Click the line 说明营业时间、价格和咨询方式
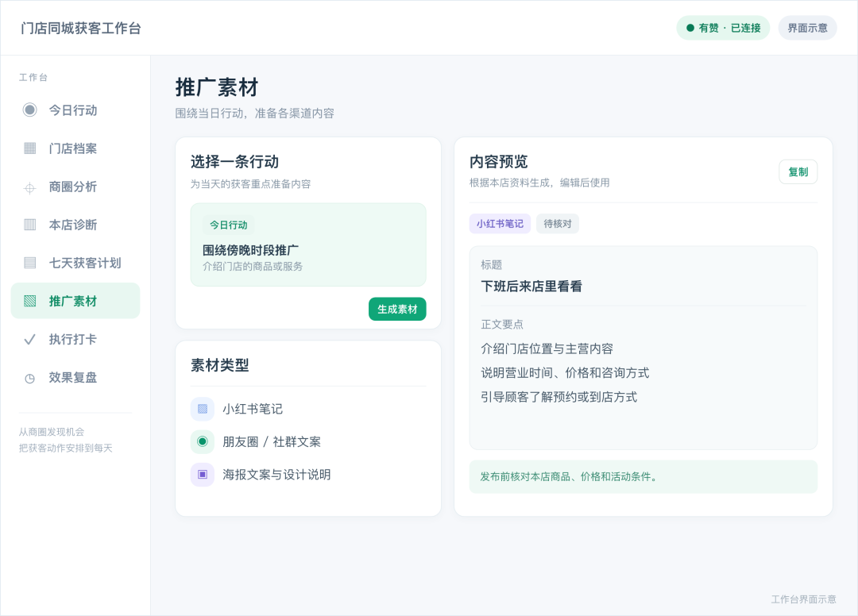The image size is (858, 616). click(x=565, y=373)
